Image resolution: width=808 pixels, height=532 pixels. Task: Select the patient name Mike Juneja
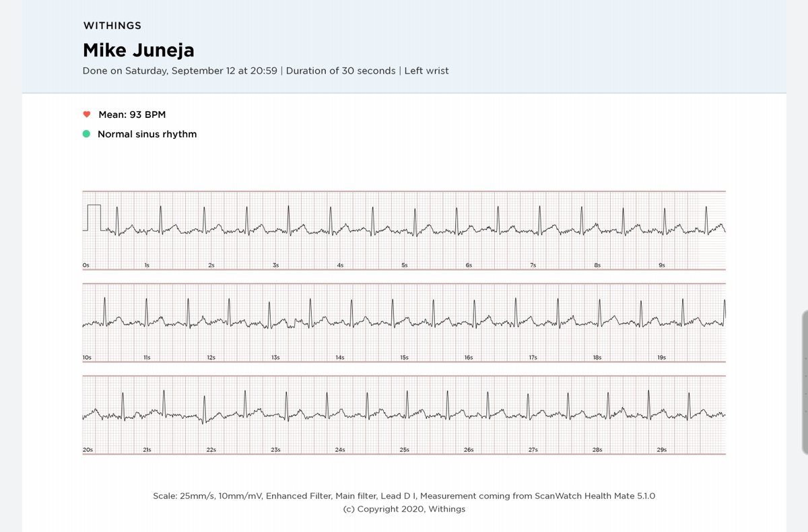pyautogui.click(x=139, y=51)
